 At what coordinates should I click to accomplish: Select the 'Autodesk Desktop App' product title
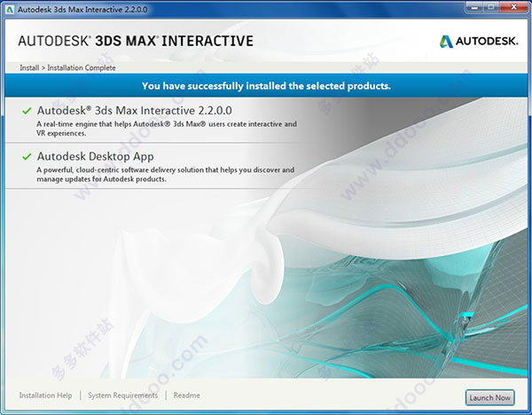tap(96, 156)
